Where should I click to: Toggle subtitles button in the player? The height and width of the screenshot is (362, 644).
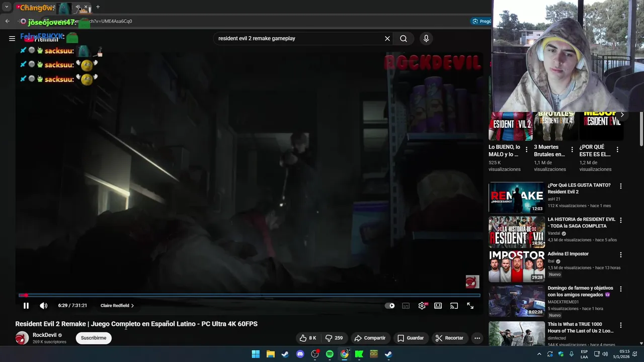(406, 306)
